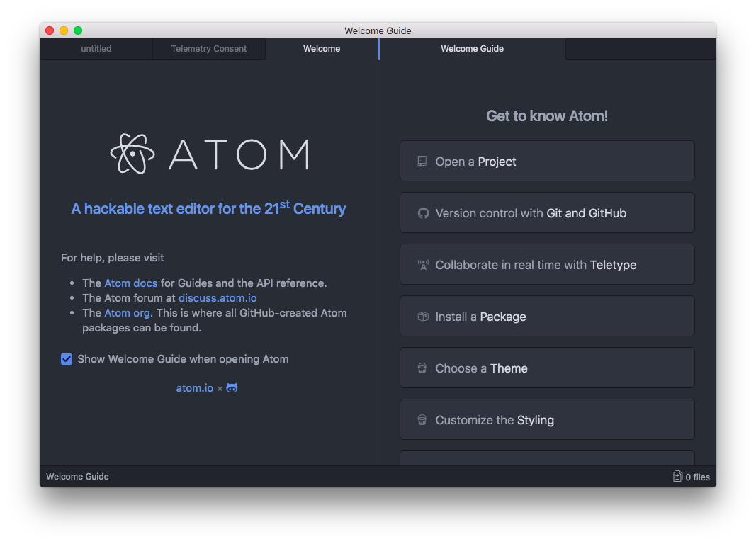The height and width of the screenshot is (544, 756).
Task: Click the ATOM wordmark text
Action: [239, 154]
